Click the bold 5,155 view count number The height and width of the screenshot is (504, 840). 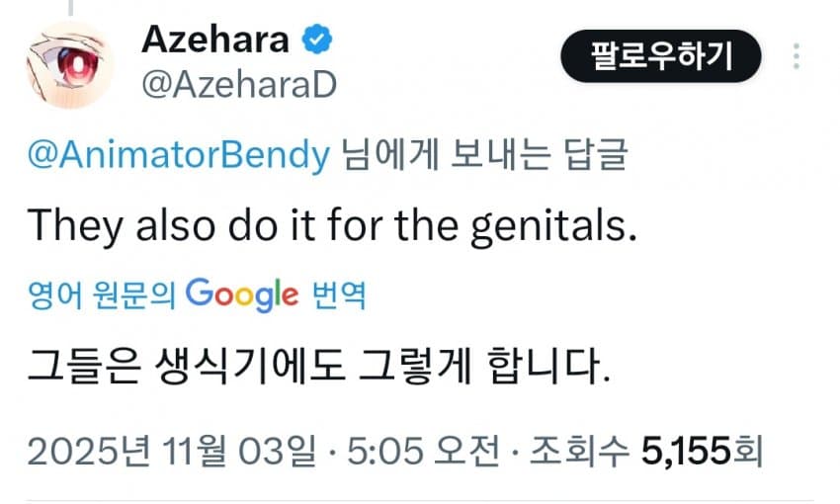click(x=687, y=453)
